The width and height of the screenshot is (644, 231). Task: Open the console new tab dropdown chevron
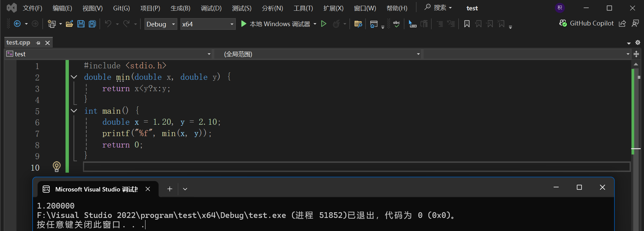[x=185, y=189]
